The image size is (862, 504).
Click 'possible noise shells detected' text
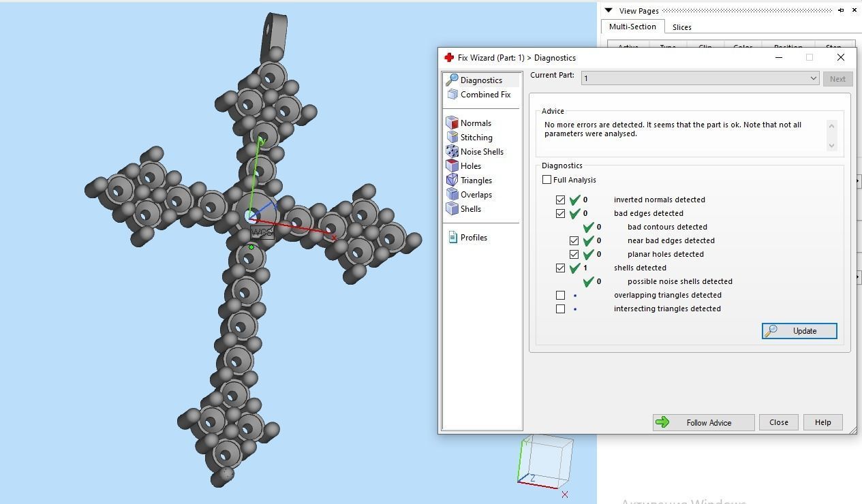pos(680,281)
